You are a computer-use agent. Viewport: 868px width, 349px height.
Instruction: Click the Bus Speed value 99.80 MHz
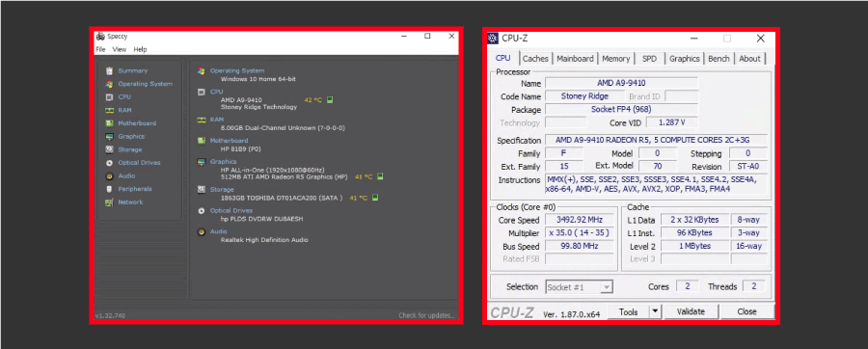579,247
